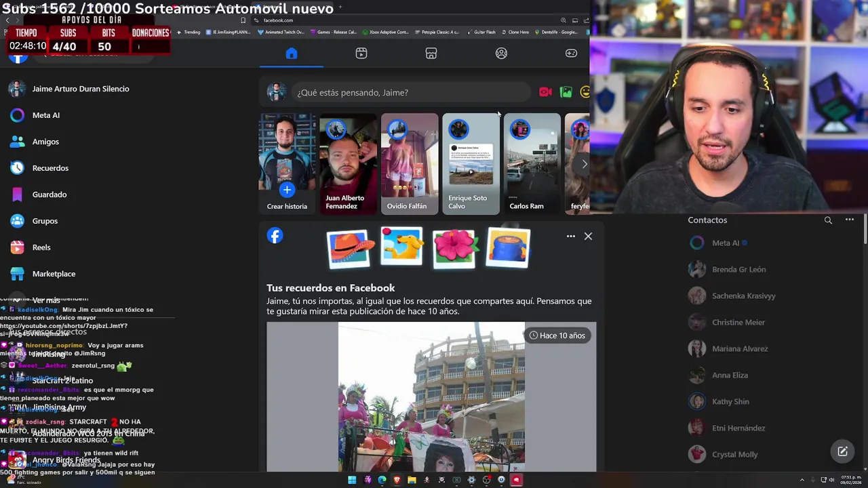
Task: Click the live video camera icon
Action: click(545, 92)
